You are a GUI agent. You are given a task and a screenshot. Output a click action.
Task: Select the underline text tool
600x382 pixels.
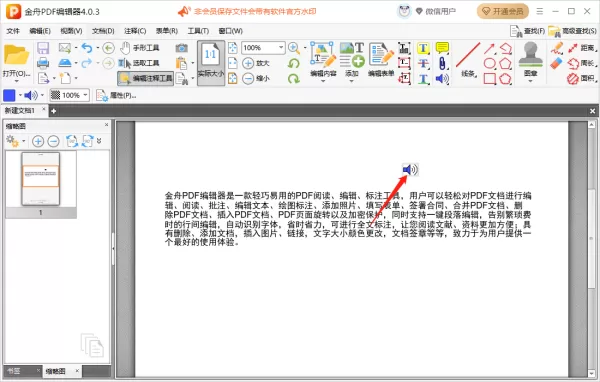point(423,79)
